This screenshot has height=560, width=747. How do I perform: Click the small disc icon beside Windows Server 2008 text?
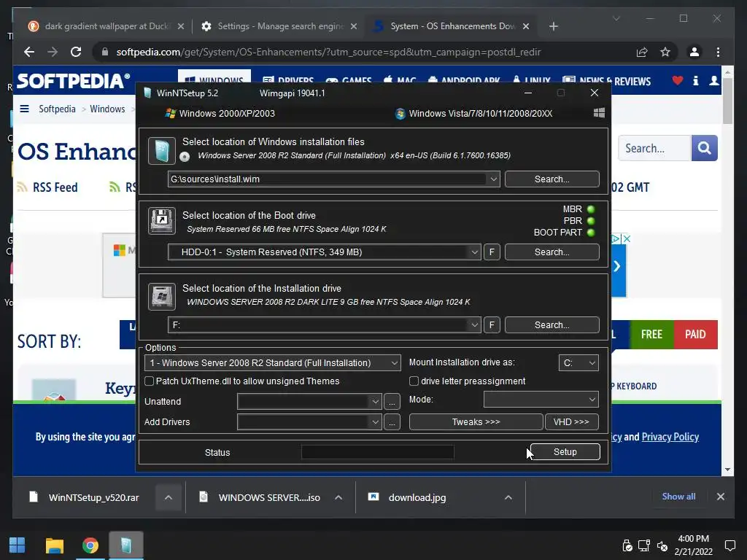click(x=185, y=157)
